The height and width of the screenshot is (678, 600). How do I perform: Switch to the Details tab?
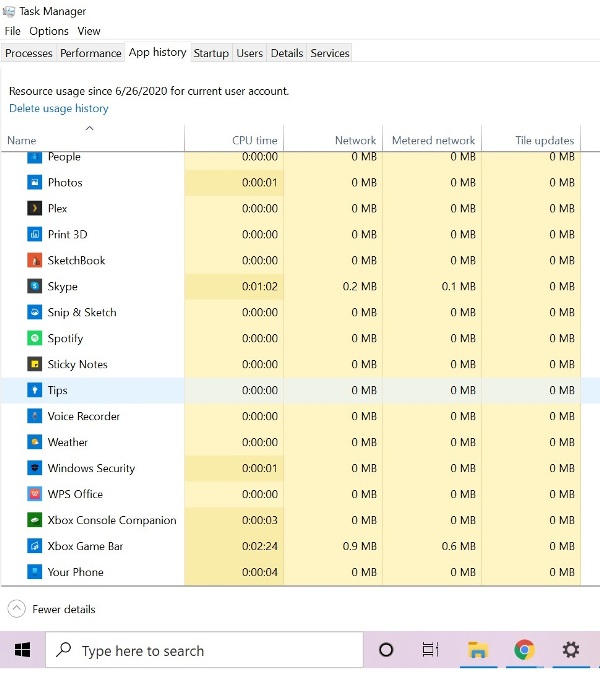pyautogui.click(x=287, y=53)
